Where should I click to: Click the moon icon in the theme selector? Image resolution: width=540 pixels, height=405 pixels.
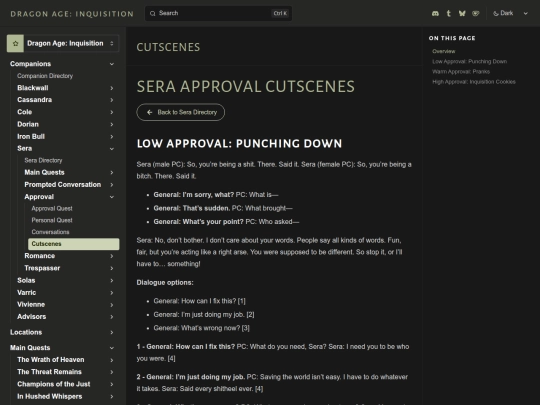tap(496, 13)
